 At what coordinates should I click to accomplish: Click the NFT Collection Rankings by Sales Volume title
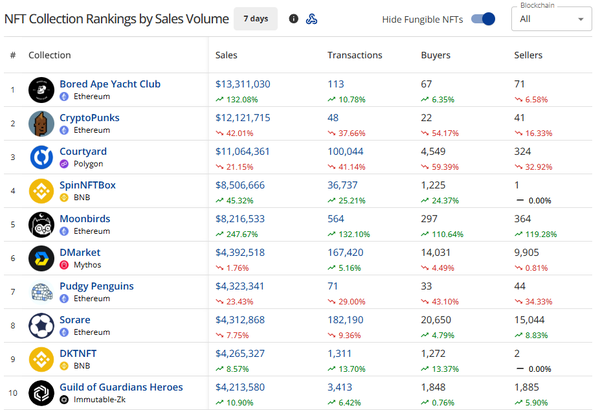point(116,19)
